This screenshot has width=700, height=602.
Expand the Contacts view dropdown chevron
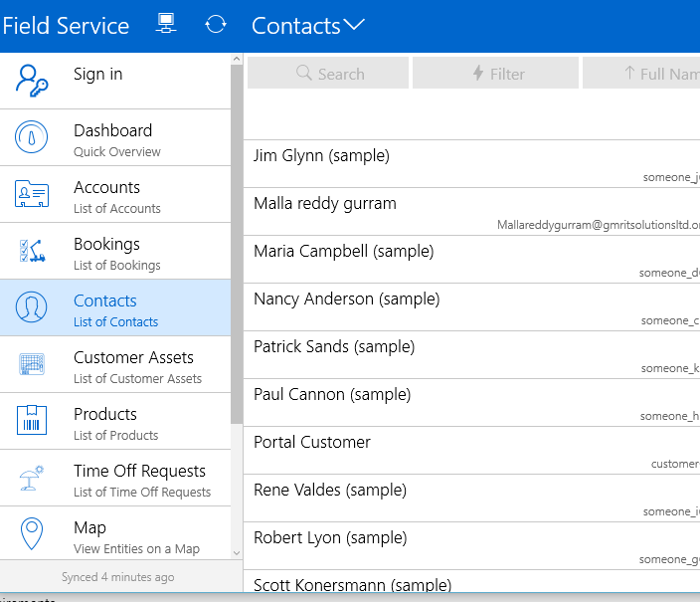click(355, 25)
